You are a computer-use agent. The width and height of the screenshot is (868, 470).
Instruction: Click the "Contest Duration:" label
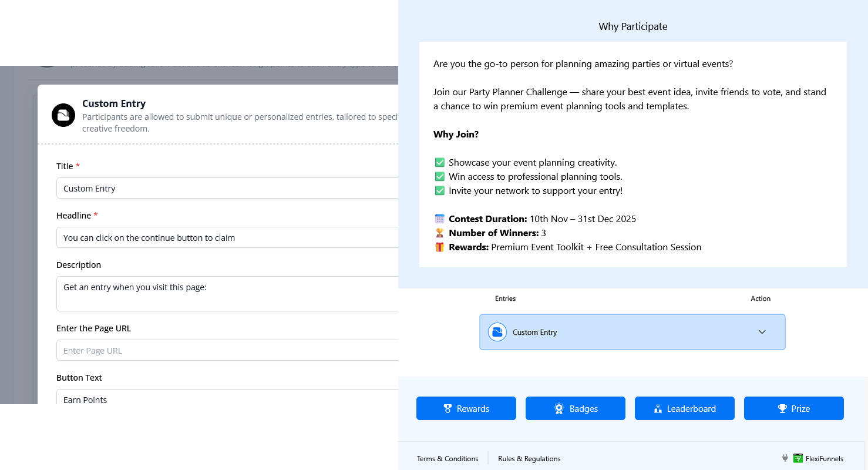tap(488, 219)
